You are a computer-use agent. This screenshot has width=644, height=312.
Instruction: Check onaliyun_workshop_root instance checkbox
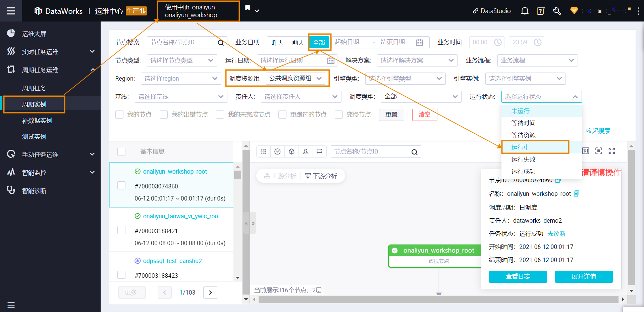click(x=121, y=185)
